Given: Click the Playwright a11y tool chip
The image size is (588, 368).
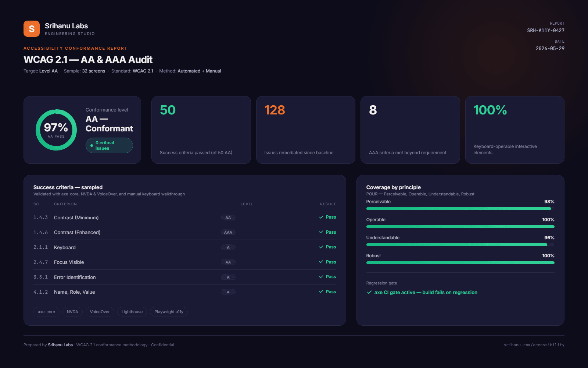Looking at the screenshot, I should pyautogui.click(x=169, y=312).
